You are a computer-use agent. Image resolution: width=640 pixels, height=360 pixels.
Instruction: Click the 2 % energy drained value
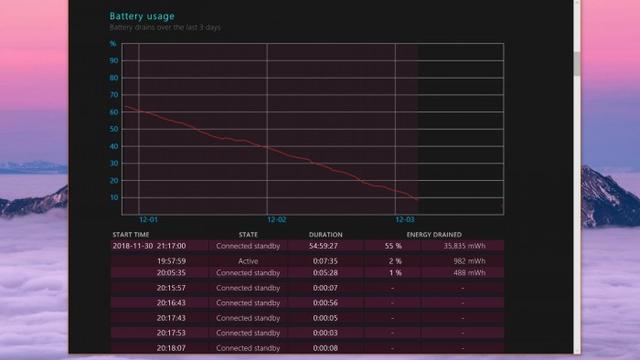click(395, 261)
